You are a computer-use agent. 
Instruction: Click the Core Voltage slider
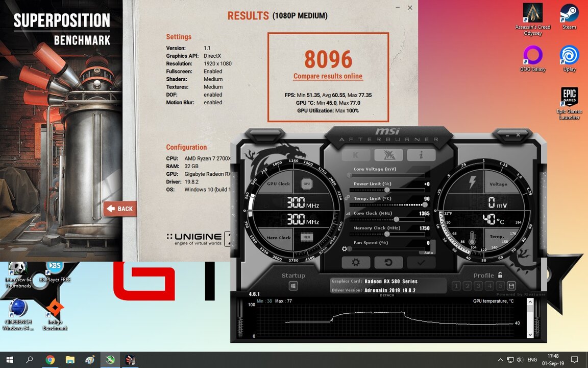[386, 175]
